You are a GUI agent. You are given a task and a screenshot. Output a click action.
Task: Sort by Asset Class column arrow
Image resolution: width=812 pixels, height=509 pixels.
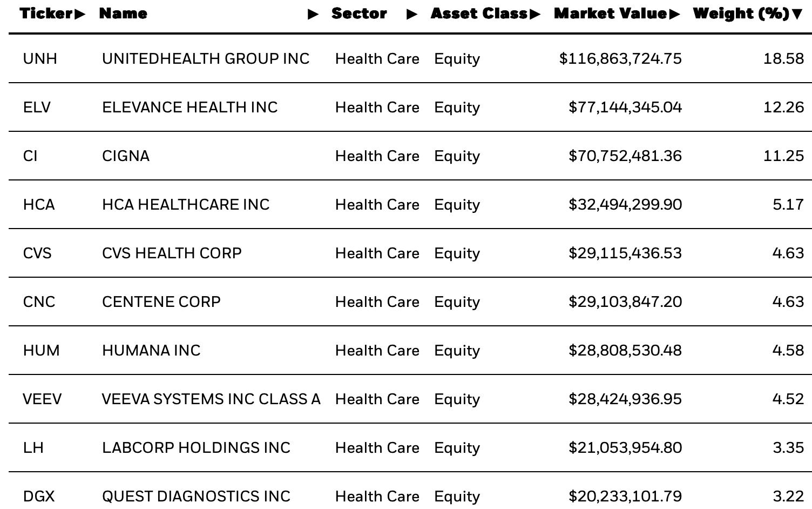click(535, 14)
